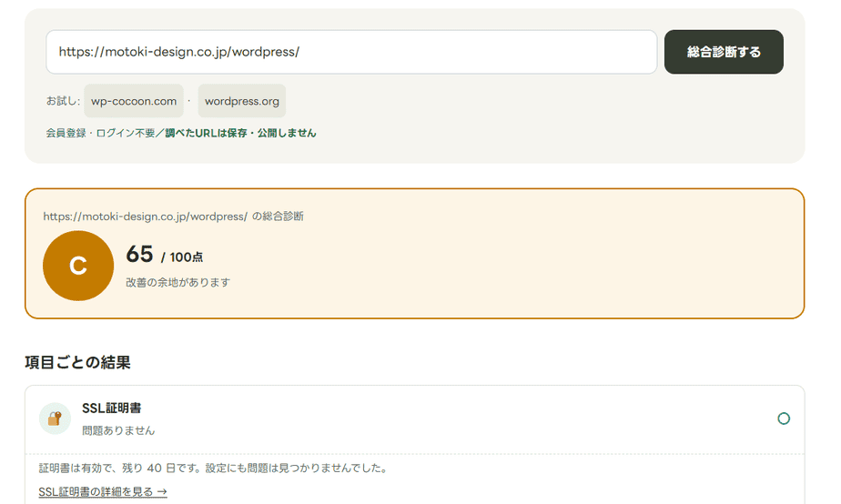Select the お試し label

point(63,101)
